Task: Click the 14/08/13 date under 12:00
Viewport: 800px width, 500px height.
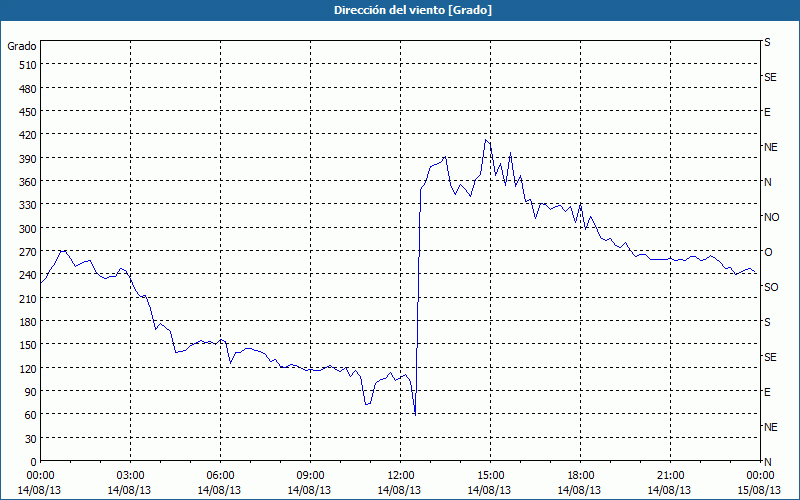Action: (x=401, y=490)
